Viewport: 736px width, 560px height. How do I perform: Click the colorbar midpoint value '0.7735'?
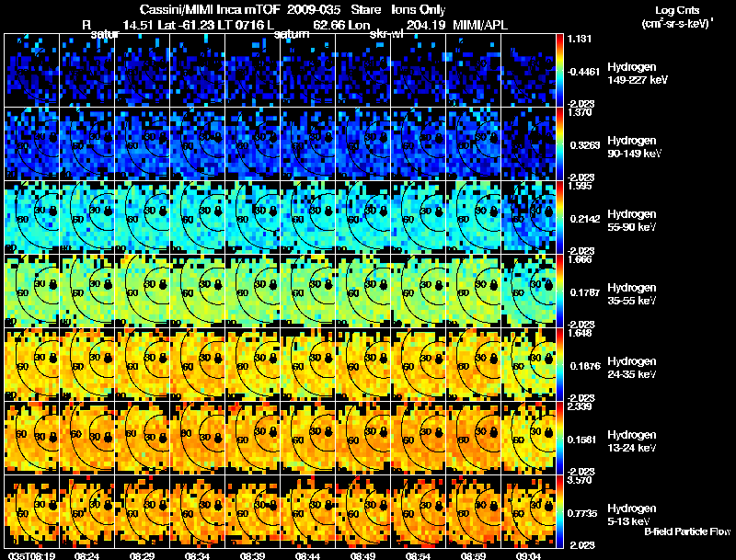582,514
